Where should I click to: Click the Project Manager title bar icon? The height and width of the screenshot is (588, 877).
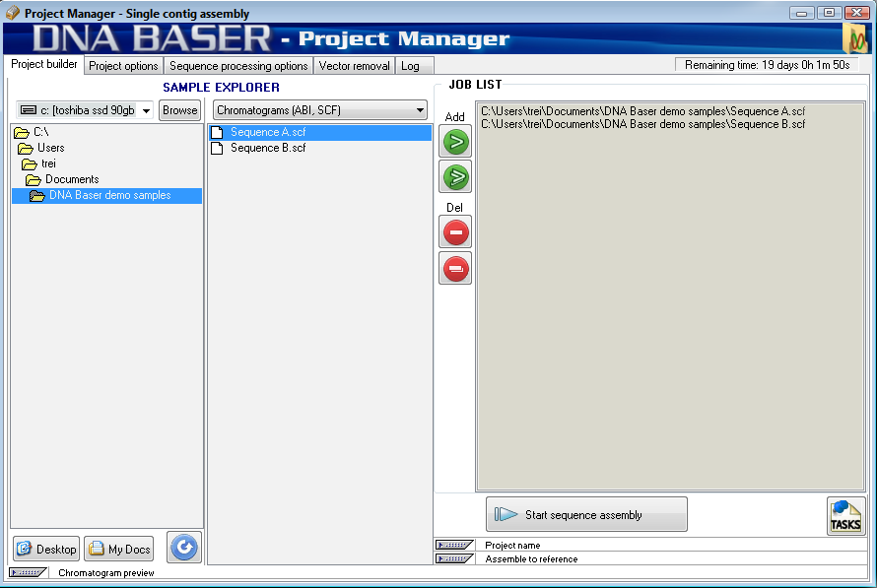[12, 13]
